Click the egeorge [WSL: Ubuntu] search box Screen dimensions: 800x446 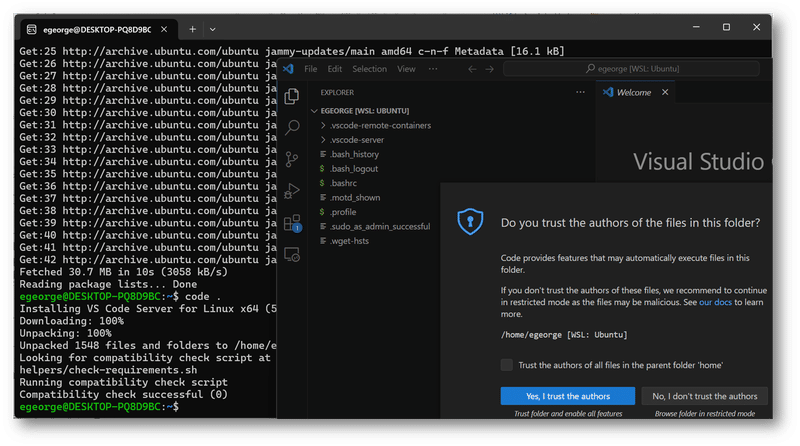tap(632, 69)
